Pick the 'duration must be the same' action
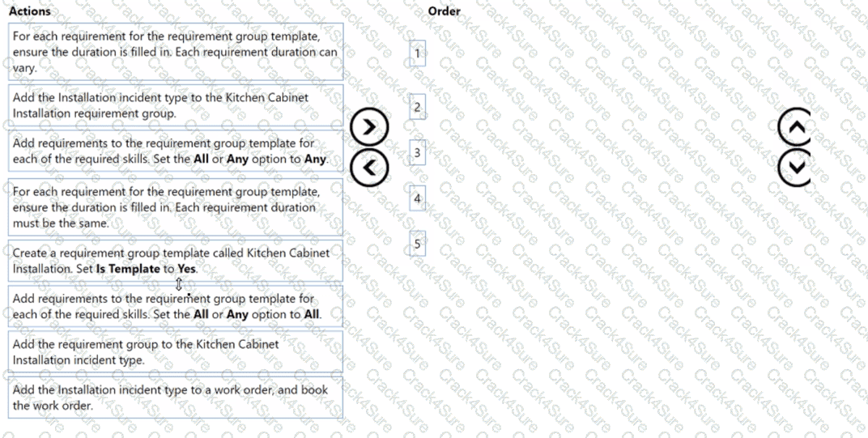Viewport: 868px width, 438px height. pyautogui.click(x=176, y=206)
